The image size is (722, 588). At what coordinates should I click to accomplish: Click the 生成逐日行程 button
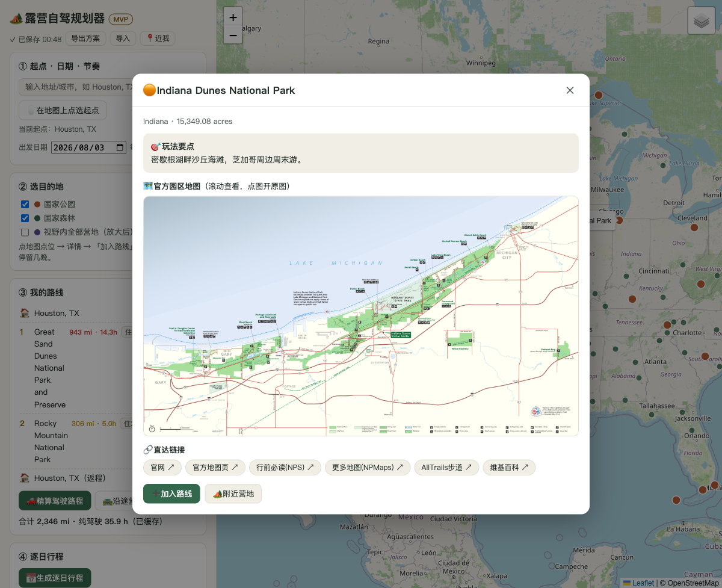click(55, 578)
